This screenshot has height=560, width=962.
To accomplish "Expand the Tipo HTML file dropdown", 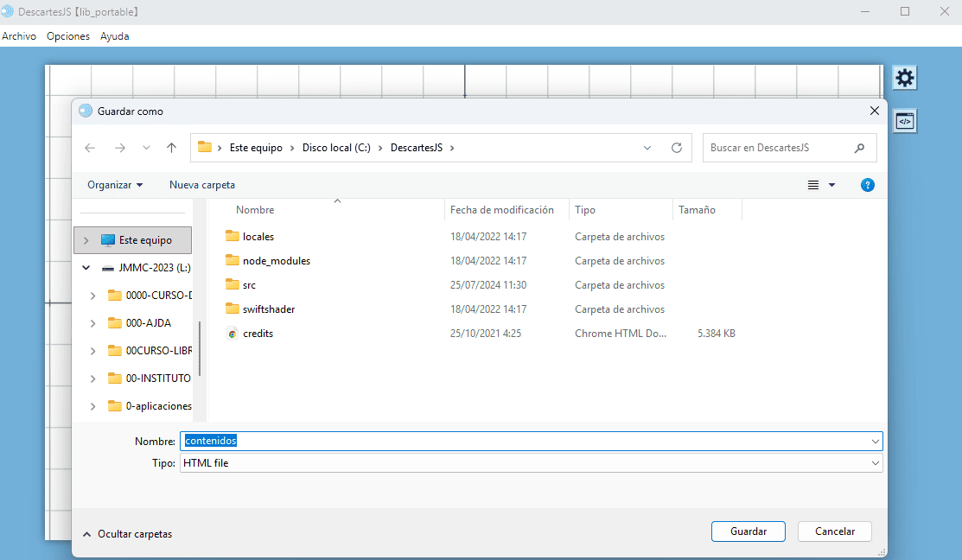I will point(876,463).
